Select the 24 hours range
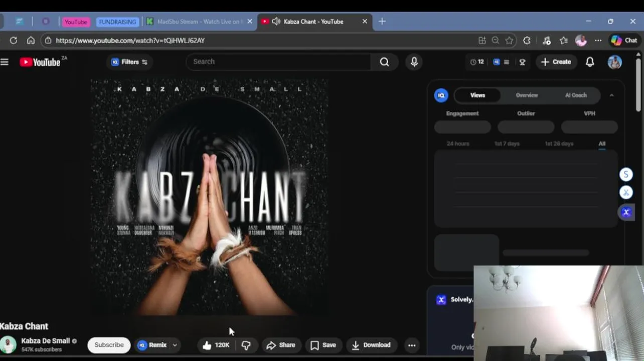Image resolution: width=644 pixels, height=361 pixels. click(458, 143)
